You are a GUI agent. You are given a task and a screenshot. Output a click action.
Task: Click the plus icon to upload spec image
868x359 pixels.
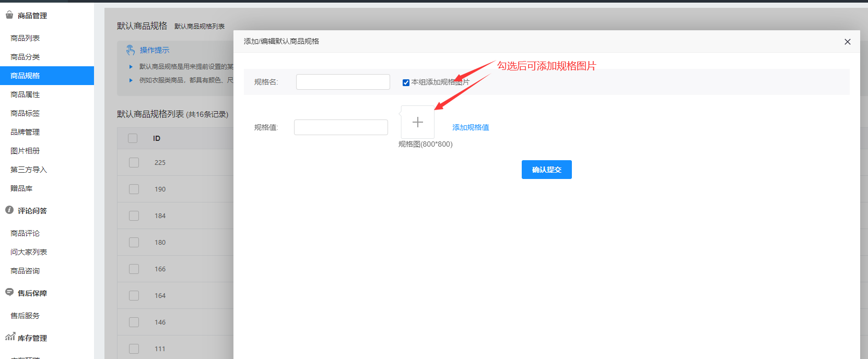(417, 123)
